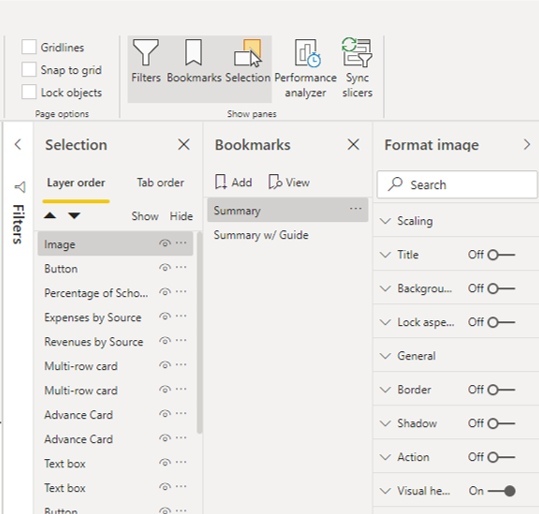This screenshot has height=514, width=539.
Task: Move layer up with up arrow
Action: tap(50, 216)
